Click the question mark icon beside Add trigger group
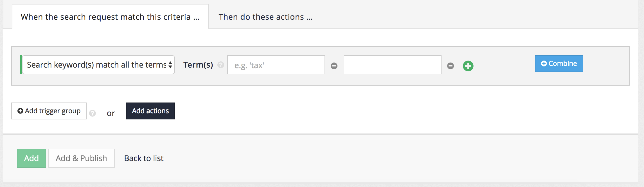Viewport: 644px width, 187px height. click(x=92, y=114)
